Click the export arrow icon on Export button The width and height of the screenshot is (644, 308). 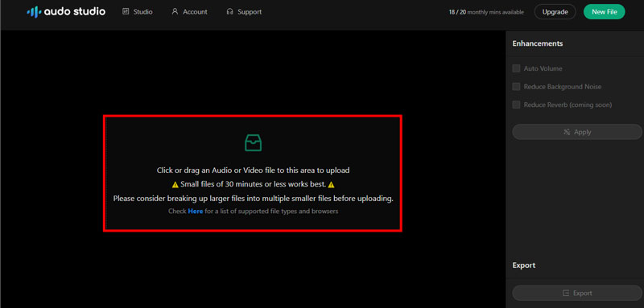(x=566, y=293)
